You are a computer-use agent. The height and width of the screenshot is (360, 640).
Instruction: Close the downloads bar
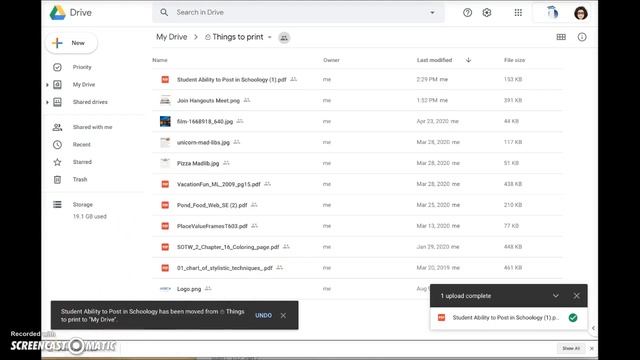tap(591, 349)
